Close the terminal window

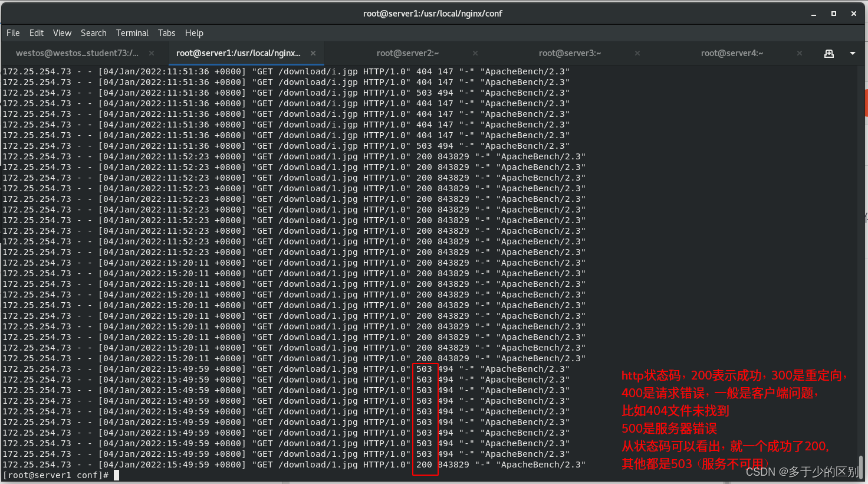pyautogui.click(x=854, y=14)
